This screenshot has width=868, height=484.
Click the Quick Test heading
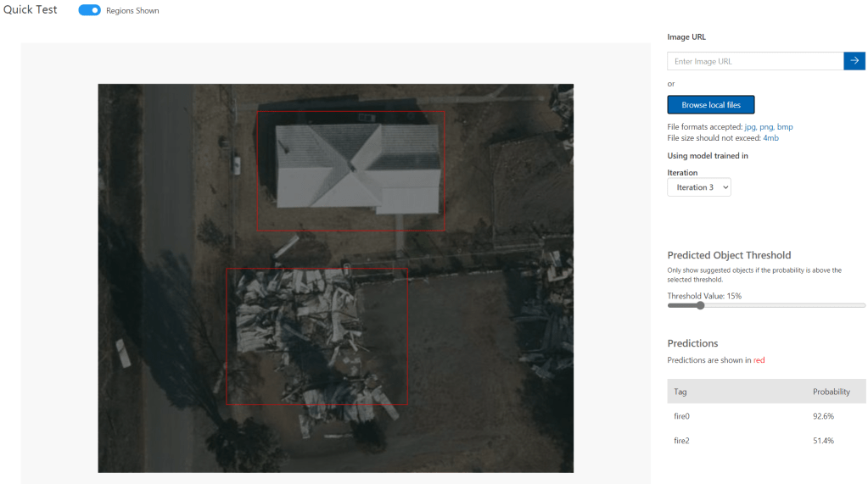pyautogui.click(x=31, y=10)
